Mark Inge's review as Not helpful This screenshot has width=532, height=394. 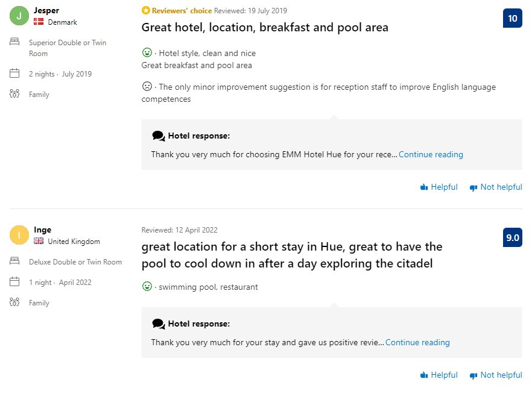pyautogui.click(x=495, y=375)
